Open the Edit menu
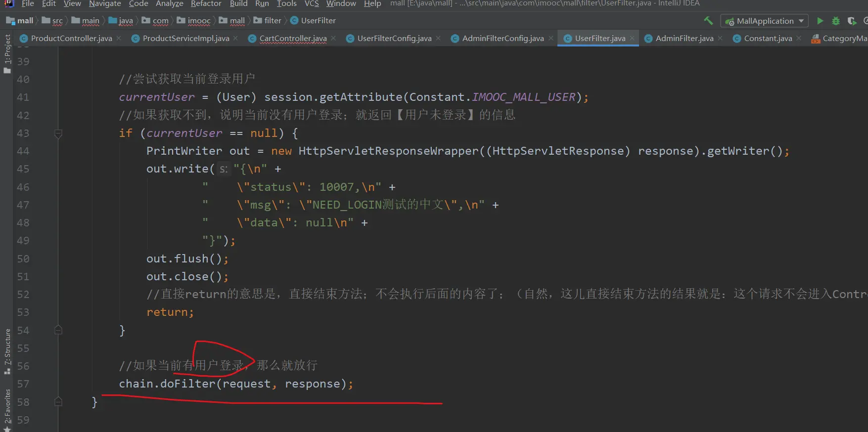The width and height of the screenshot is (868, 432). pos(49,3)
